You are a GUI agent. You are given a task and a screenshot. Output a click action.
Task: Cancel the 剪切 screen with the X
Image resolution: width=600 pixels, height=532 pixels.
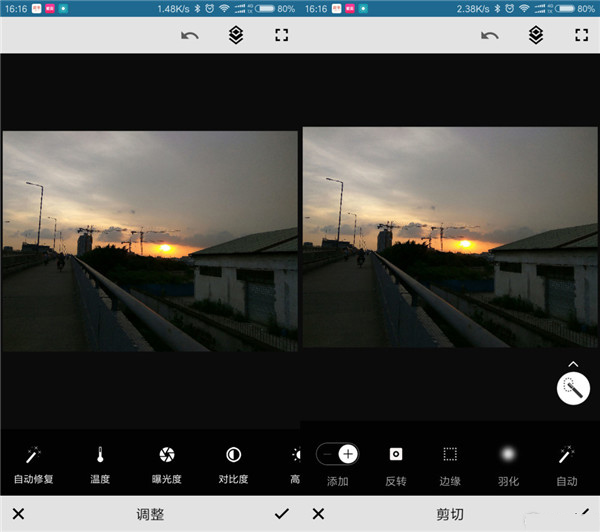tap(318, 514)
